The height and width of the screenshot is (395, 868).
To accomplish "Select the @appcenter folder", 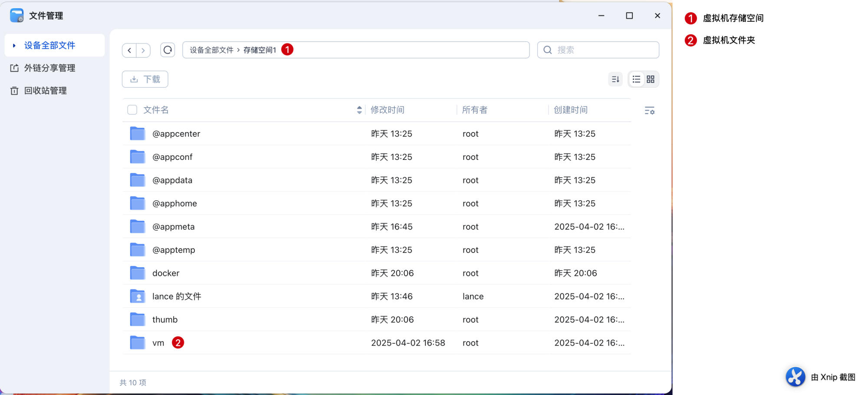I will click(176, 134).
